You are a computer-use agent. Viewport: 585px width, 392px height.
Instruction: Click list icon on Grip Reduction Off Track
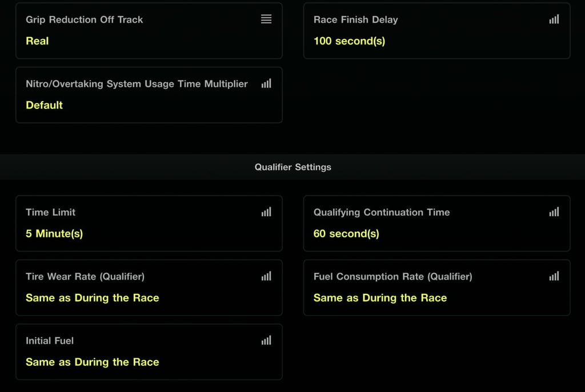(266, 19)
